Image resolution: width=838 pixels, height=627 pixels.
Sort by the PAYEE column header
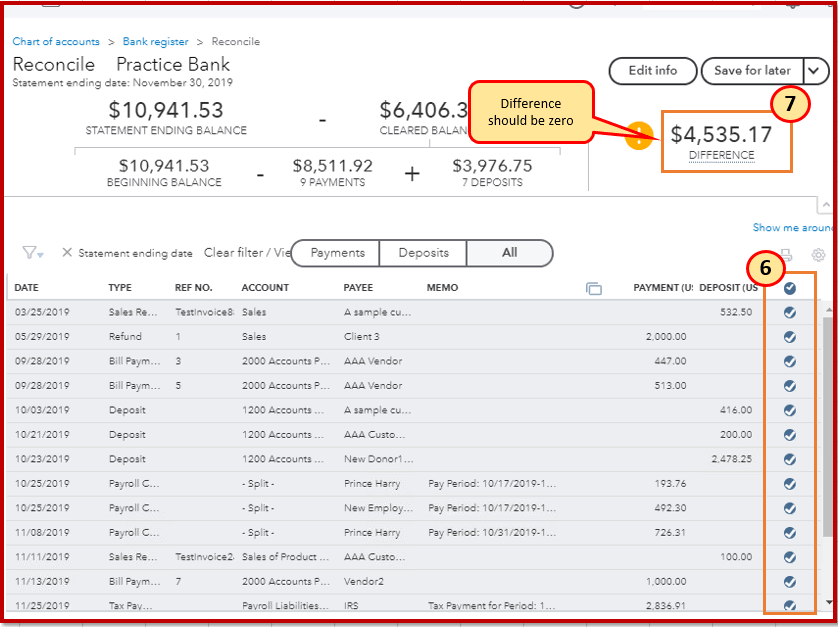coord(358,288)
